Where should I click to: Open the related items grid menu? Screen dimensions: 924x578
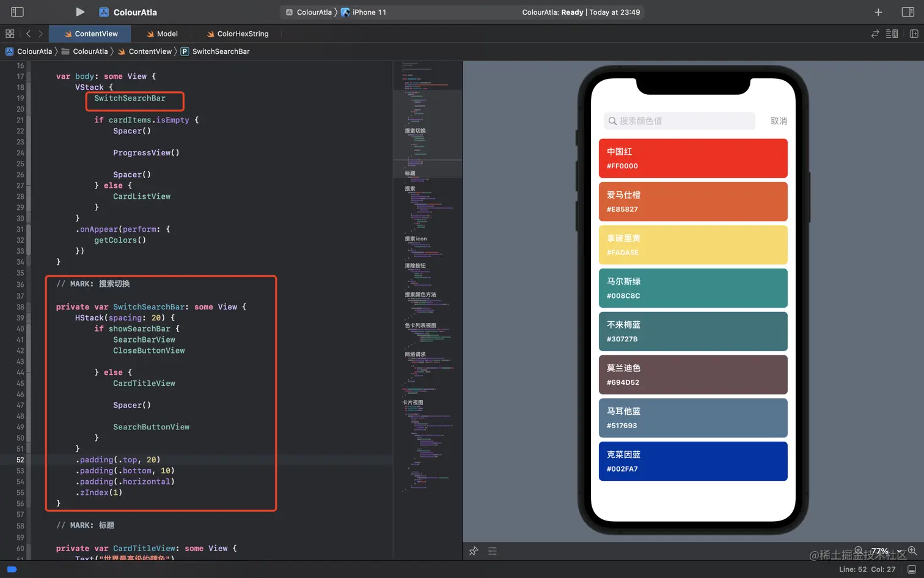[x=10, y=34]
